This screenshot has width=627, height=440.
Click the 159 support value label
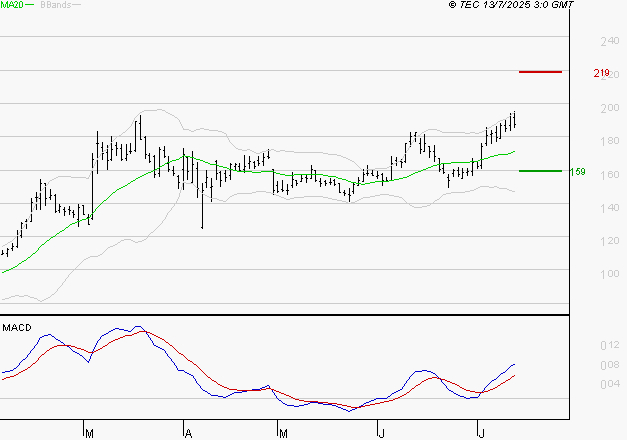point(576,172)
